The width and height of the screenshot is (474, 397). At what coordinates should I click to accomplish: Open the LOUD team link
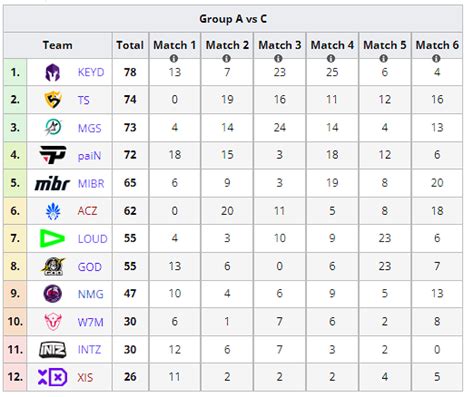pos(93,239)
